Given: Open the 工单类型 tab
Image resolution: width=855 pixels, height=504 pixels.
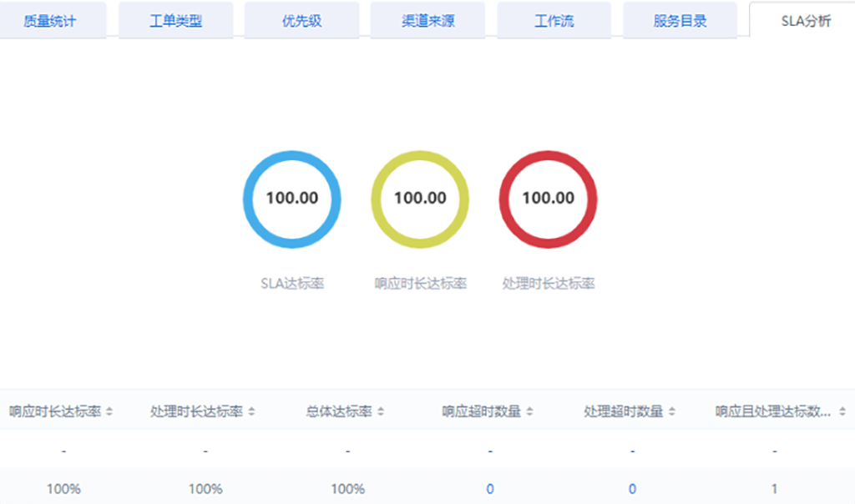Looking at the screenshot, I should pyautogui.click(x=175, y=21).
